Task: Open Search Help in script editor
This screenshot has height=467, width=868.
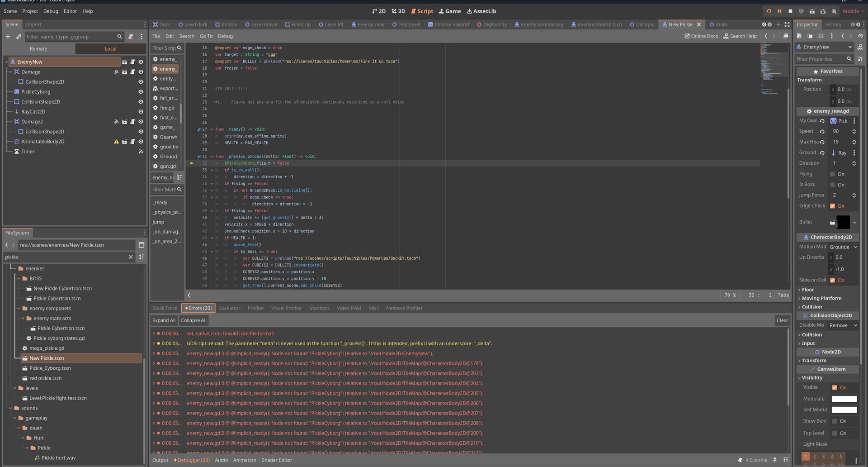Action: point(740,36)
